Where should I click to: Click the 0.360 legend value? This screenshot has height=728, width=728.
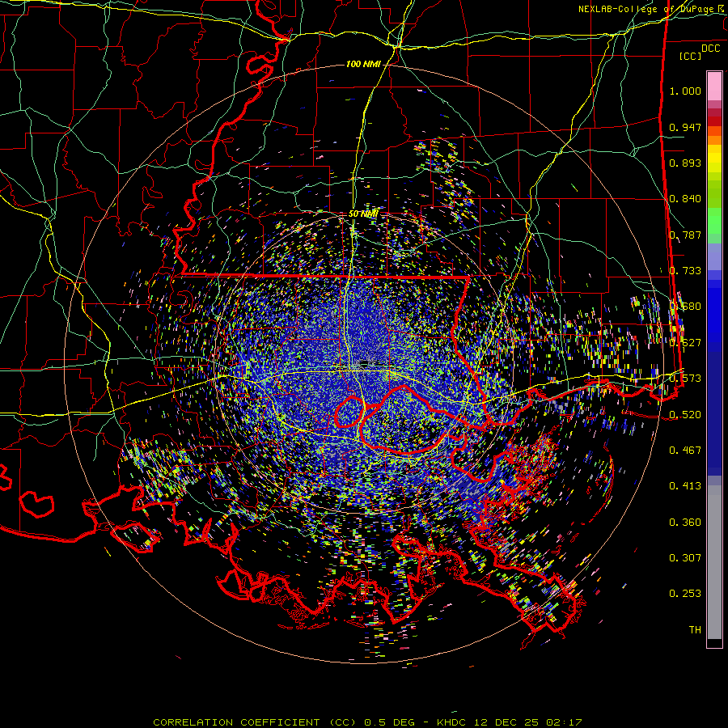[685, 523]
